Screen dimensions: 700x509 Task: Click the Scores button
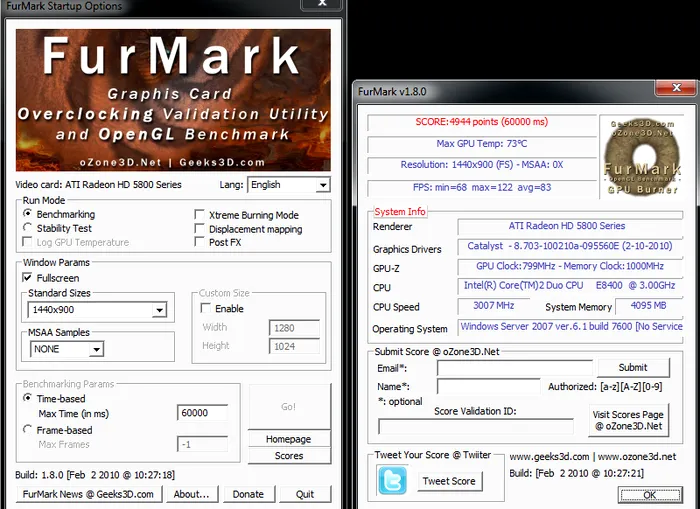pyautogui.click(x=289, y=456)
